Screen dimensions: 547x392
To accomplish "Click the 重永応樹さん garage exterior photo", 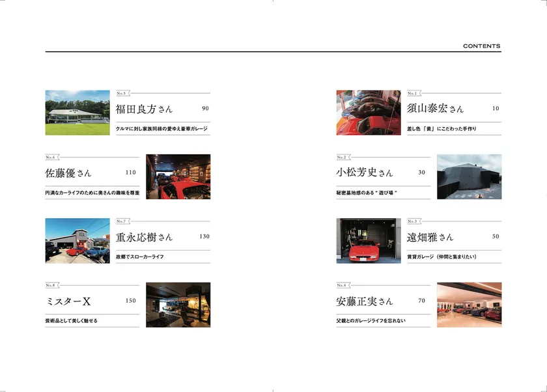I will tap(77, 241).
